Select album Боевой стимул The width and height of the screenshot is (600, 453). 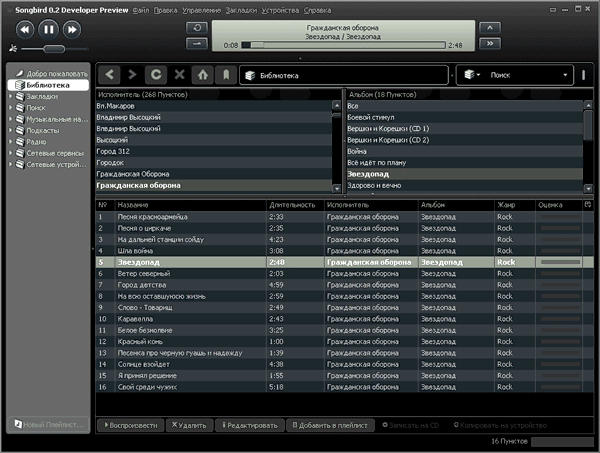click(x=464, y=117)
